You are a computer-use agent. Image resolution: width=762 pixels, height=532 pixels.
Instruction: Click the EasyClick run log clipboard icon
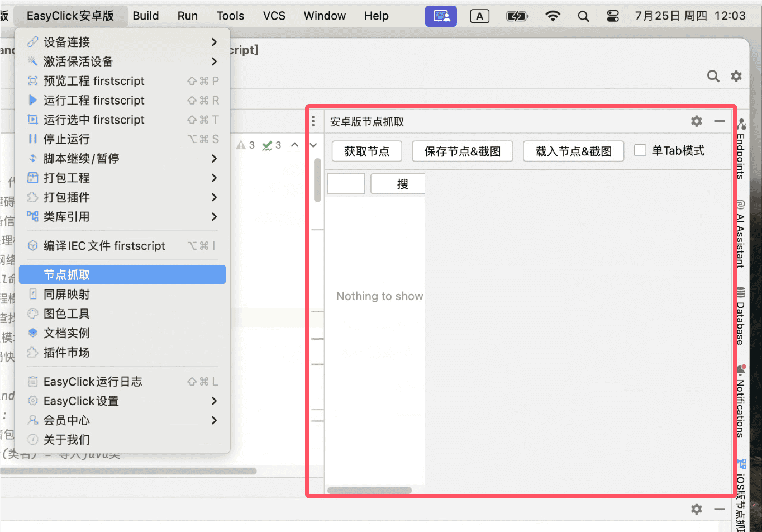click(33, 382)
